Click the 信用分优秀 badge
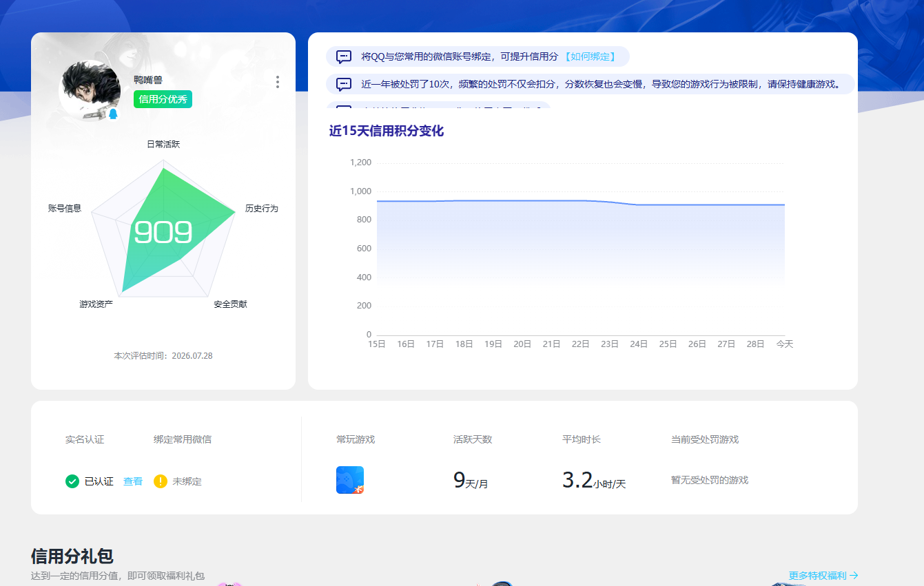The image size is (924, 586). click(163, 99)
